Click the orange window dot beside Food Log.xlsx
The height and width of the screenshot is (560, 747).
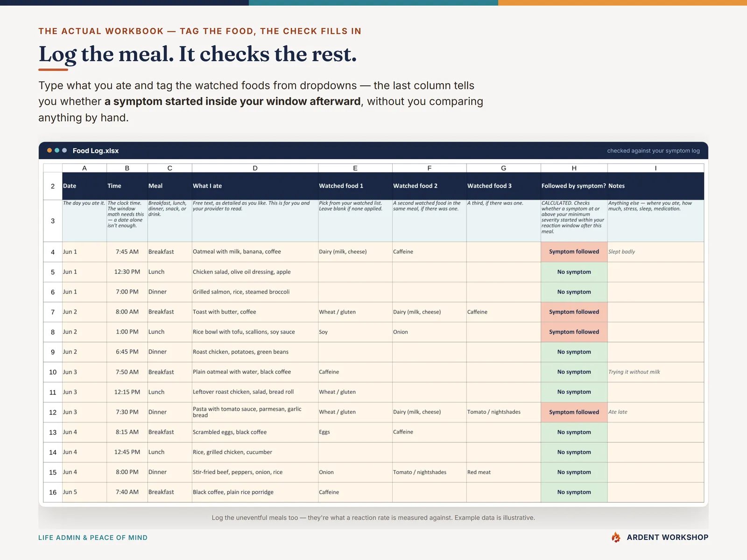[x=49, y=150]
